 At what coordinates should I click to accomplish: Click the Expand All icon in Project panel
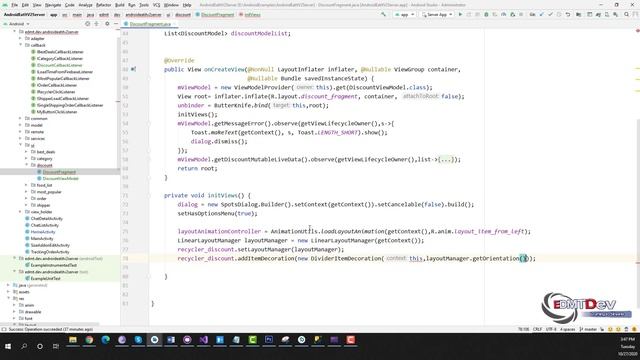pos(97,24)
